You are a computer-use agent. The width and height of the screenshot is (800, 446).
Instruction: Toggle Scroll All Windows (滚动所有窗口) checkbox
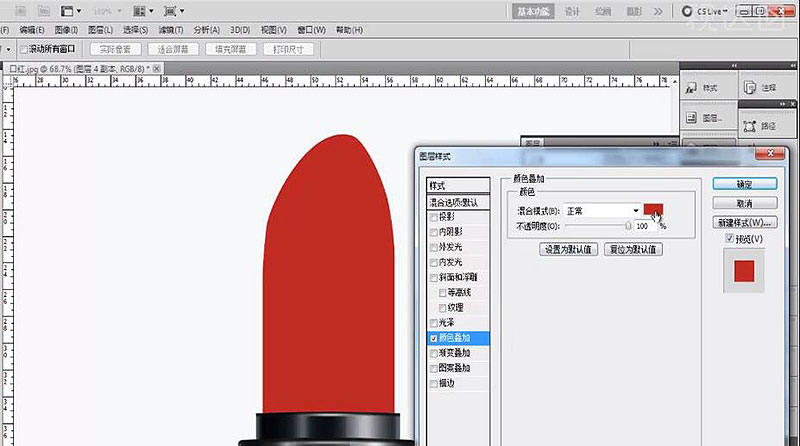coord(23,49)
